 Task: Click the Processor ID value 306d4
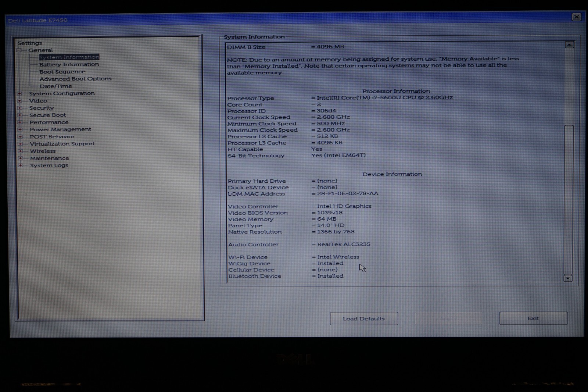(326, 111)
